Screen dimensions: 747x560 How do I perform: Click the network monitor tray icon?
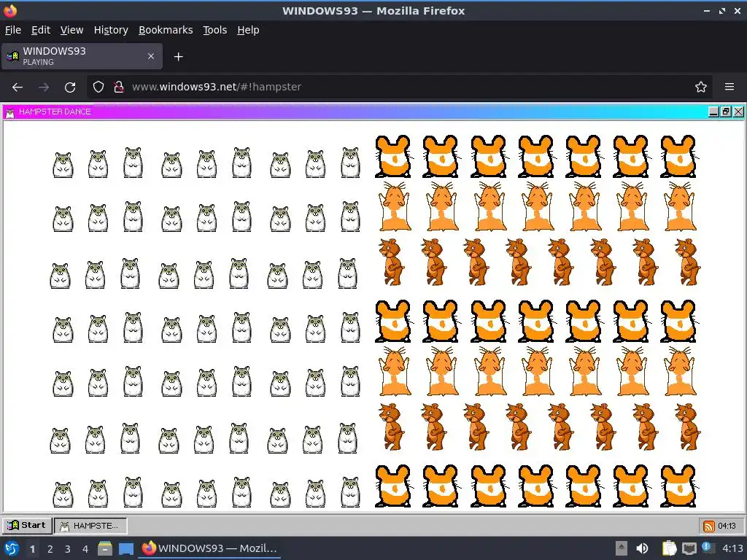point(689,548)
